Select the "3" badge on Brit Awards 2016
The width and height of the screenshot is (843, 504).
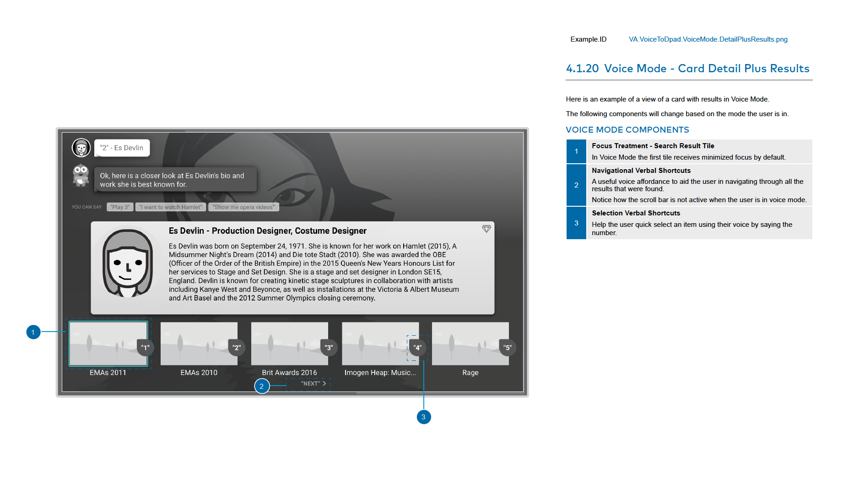point(329,348)
